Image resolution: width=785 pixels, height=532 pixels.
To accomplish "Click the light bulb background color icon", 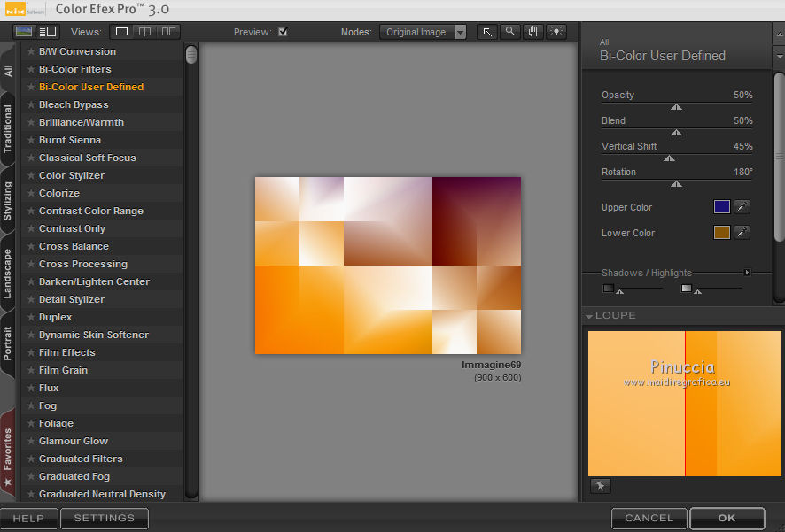I will point(556,32).
